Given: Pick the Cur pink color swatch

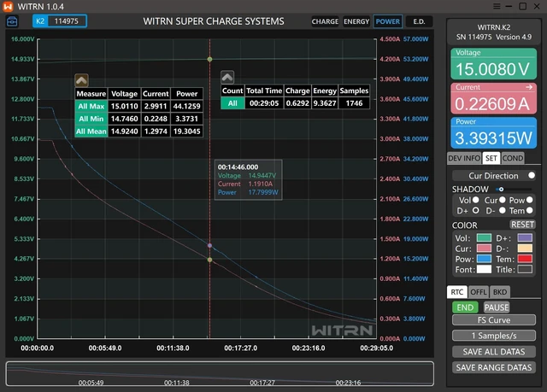Looking at the screenshot, I should coord(484,249).
